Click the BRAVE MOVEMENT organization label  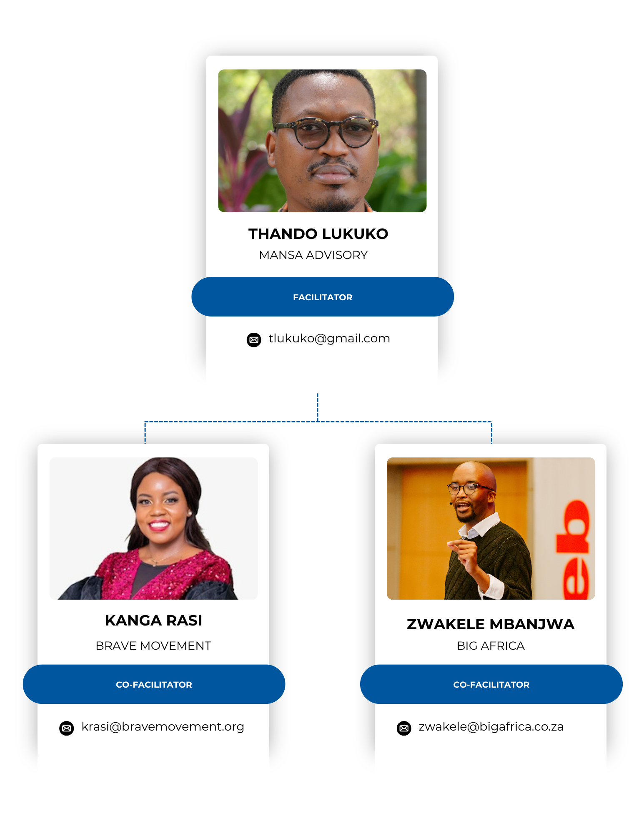(153, 646)
